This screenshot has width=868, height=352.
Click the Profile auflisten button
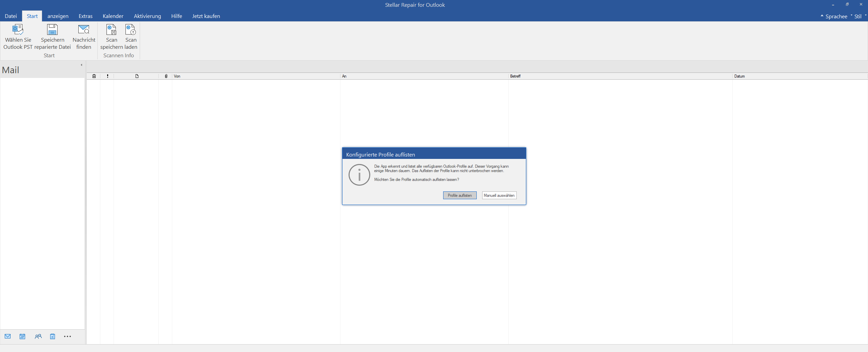pyautogui.click(x=460, y=195)
